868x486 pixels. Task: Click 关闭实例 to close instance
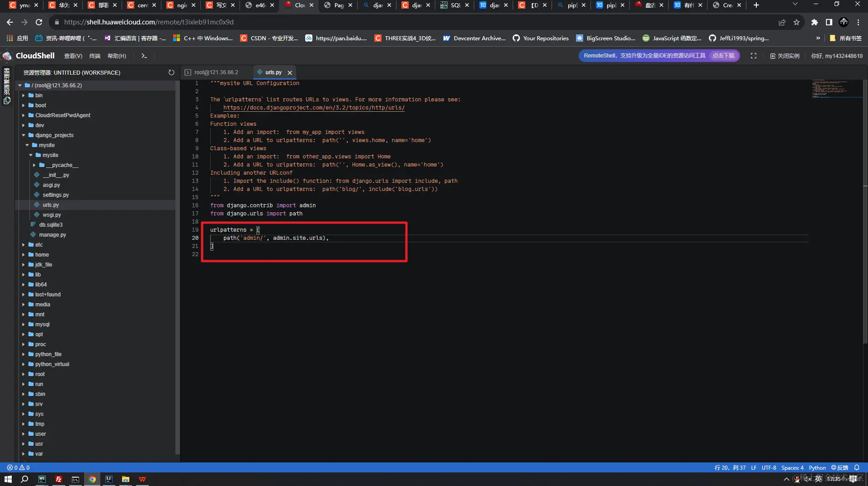785,56
